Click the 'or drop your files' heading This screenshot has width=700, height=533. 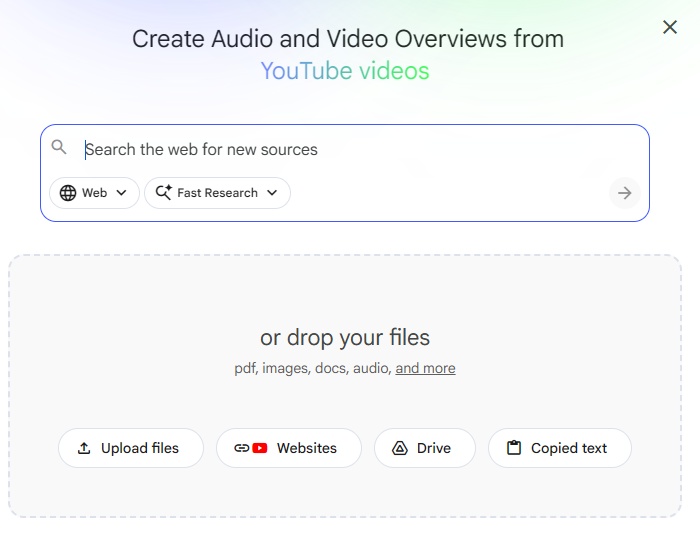tap(345, 337)
